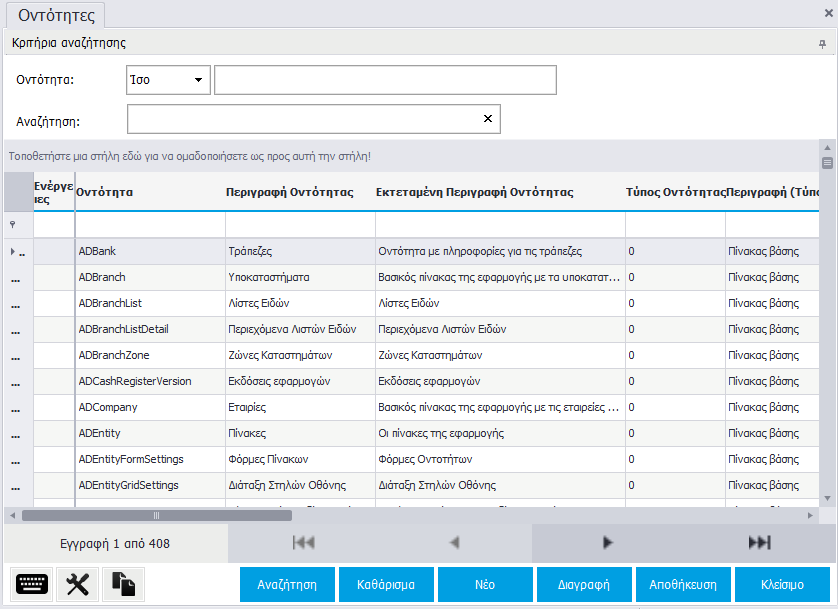Expand the ADBank row indicator
The width and height of the screenshot is (838, 609).
click(13, 251)
